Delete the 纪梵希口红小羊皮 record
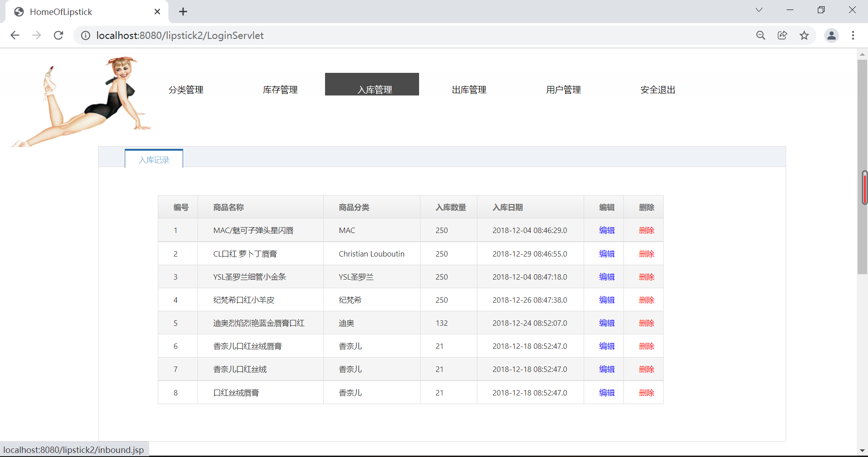This screenshot has height=457, width=868. tap(646, 300)
